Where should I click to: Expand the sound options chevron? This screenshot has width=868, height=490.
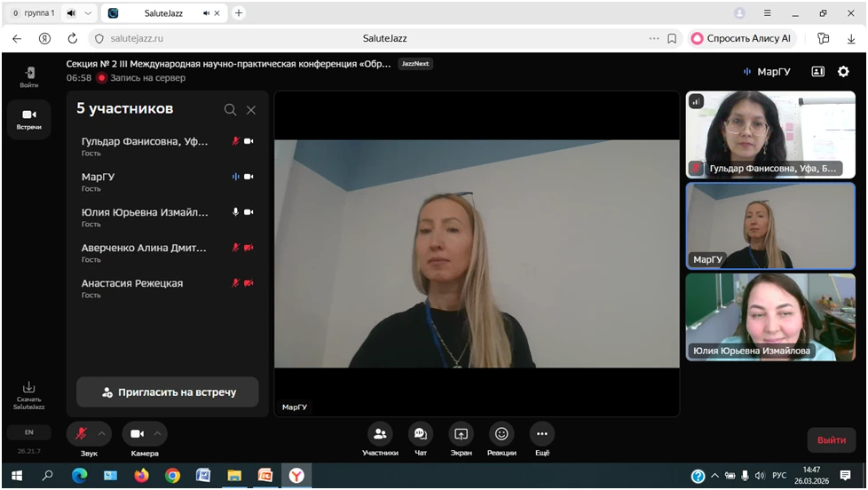pyautogui.click(x=101, y=434)
